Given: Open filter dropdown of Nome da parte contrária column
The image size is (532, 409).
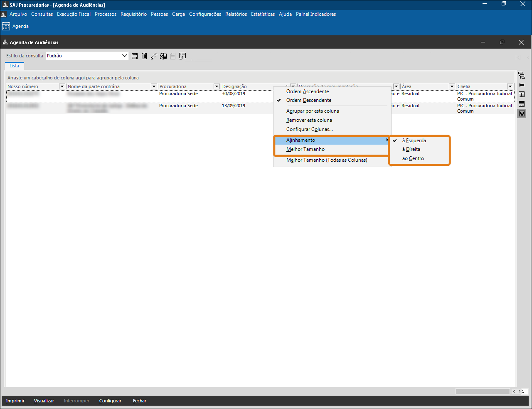Looking at the screenshot, I should pyautogui.click(x=154, y=86).
